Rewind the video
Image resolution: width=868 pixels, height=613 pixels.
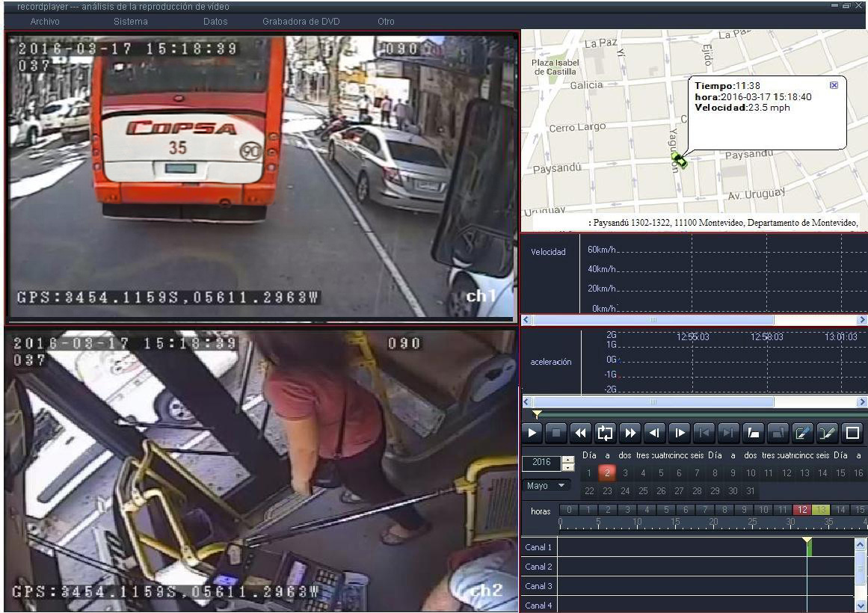[x=579, y=432]
